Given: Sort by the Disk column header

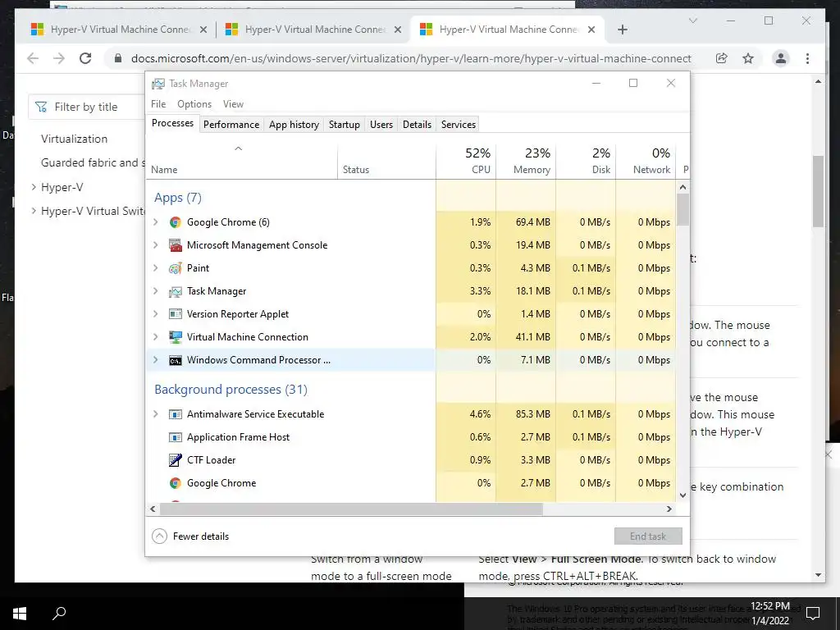Looking at the screenshot, I should click(x=586, y=162).
